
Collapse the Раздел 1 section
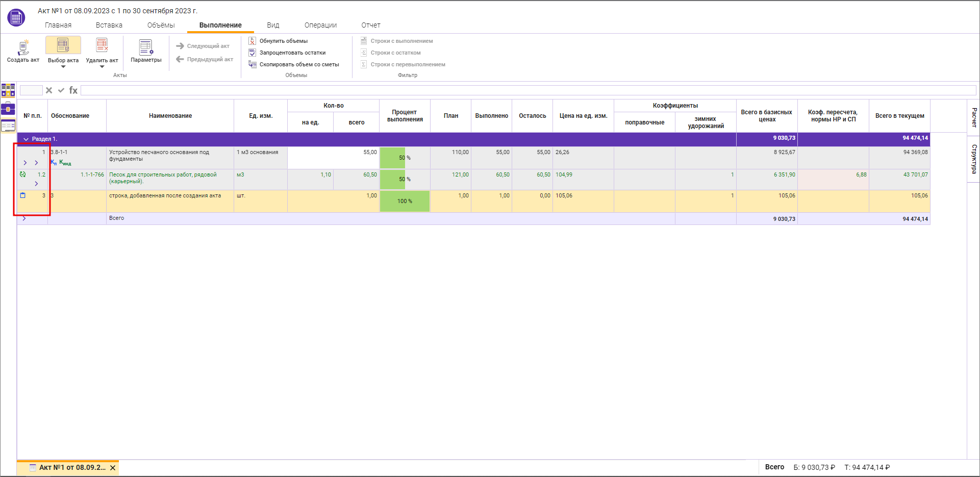26,139
